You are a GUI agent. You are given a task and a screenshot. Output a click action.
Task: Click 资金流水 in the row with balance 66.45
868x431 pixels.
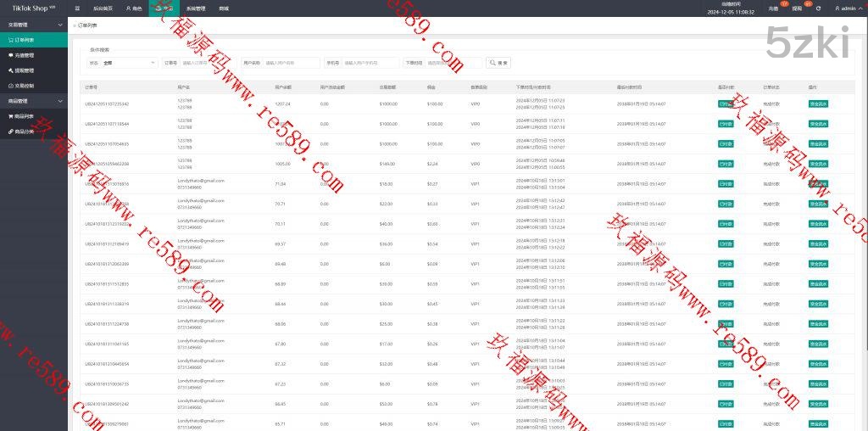point(818,404)
